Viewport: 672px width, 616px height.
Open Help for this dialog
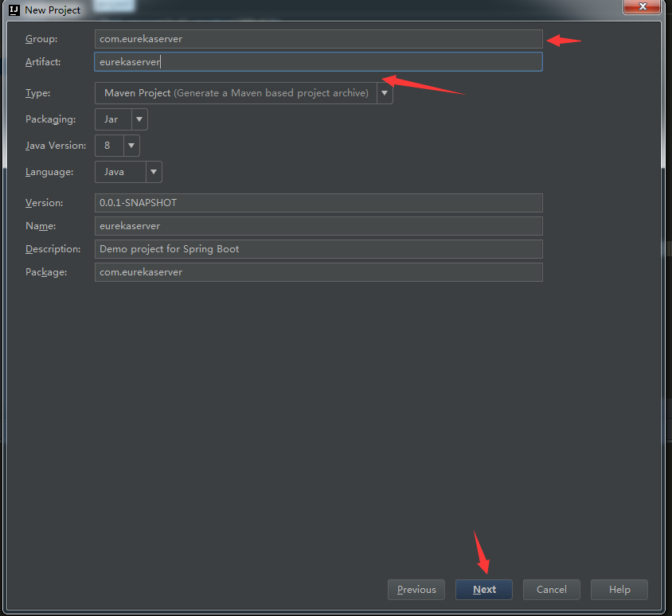pos(619,590)
